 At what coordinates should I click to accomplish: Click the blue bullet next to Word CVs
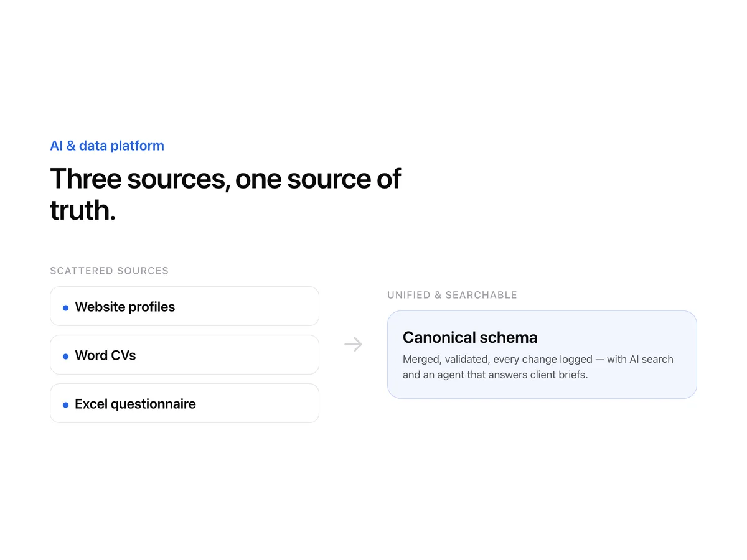[65, 356]
